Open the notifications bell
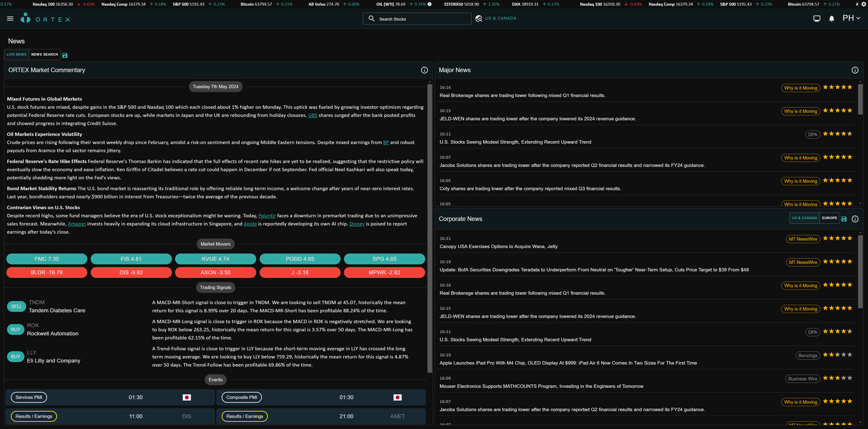The width and height of the screenshot is (868, 429). [831, 19]
